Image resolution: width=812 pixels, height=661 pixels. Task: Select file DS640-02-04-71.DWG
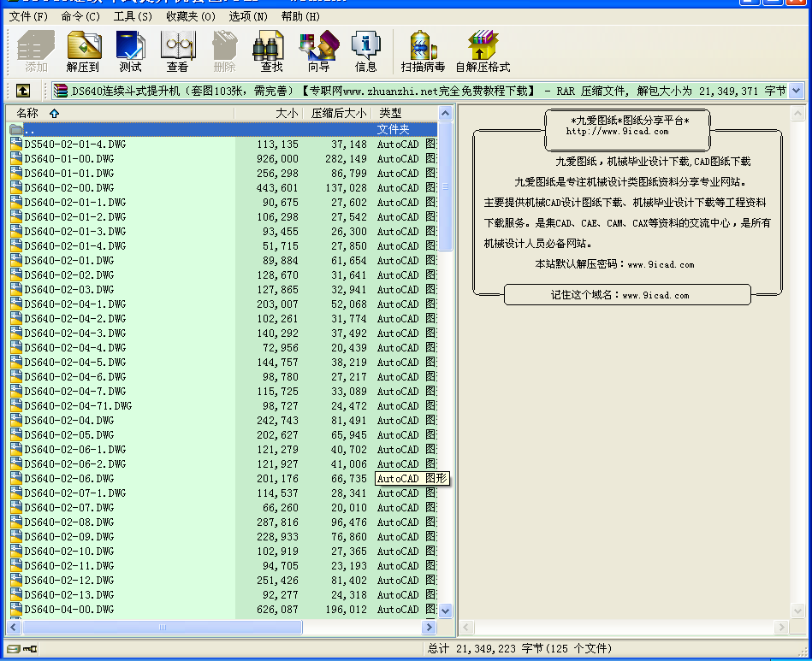click(x=78, y=406)
